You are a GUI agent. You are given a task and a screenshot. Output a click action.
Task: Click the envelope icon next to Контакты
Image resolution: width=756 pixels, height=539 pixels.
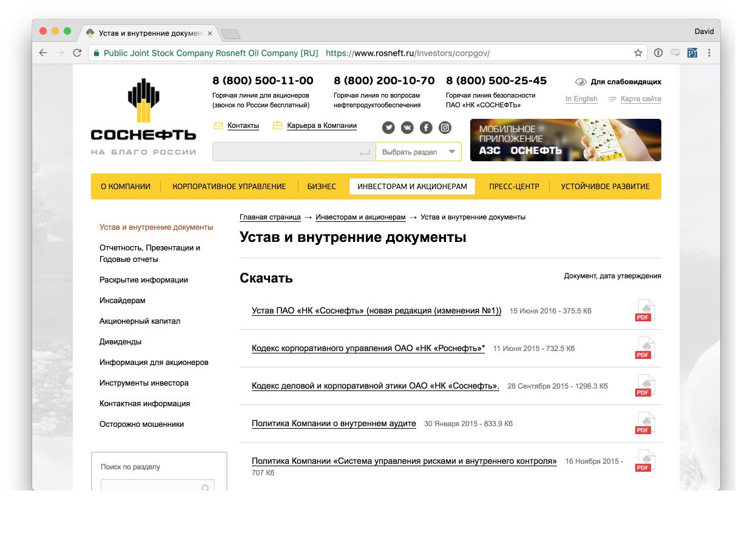(x=218, y=126)
